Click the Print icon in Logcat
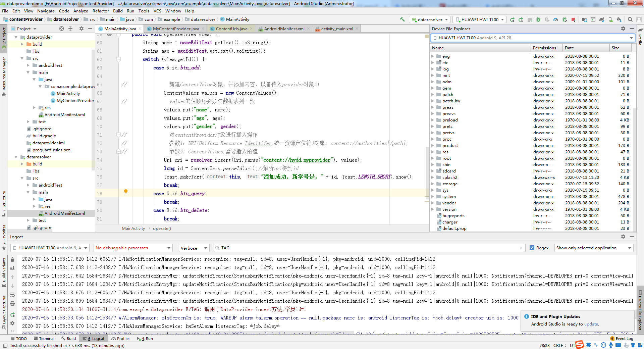The height and width of the screenshot is (349, 644). click(12, 303)
